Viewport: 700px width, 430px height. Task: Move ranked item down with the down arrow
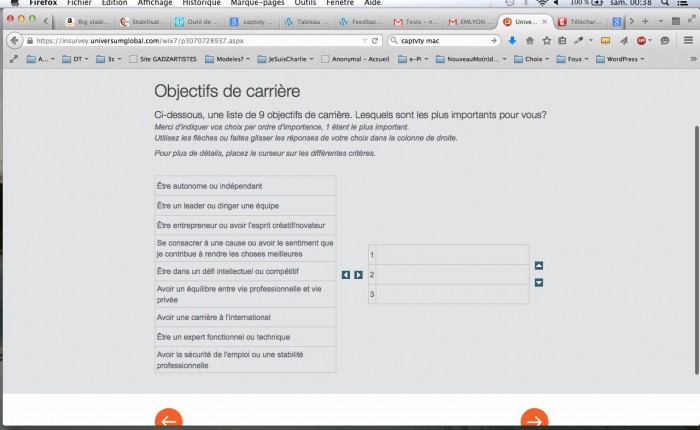point(539,283)
